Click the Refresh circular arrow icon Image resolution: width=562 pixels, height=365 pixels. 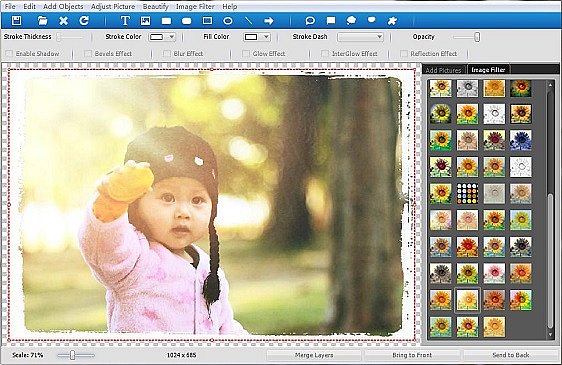84,21
